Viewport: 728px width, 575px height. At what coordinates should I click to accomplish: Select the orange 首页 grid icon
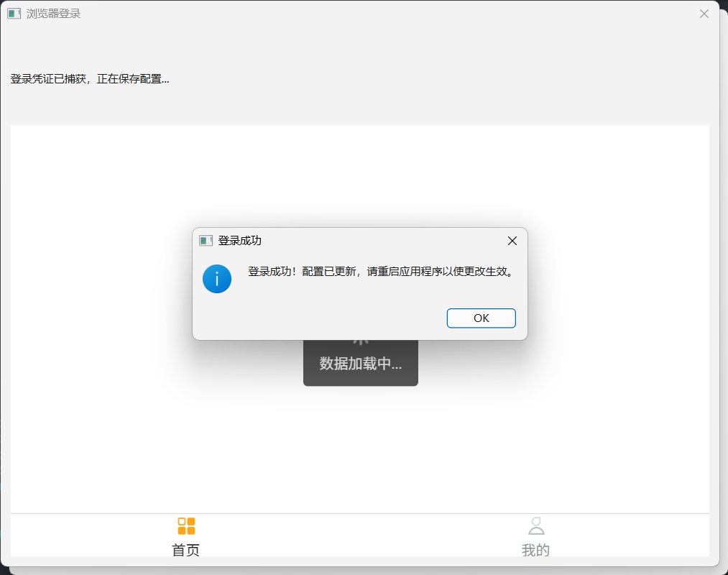coord(186,526)
